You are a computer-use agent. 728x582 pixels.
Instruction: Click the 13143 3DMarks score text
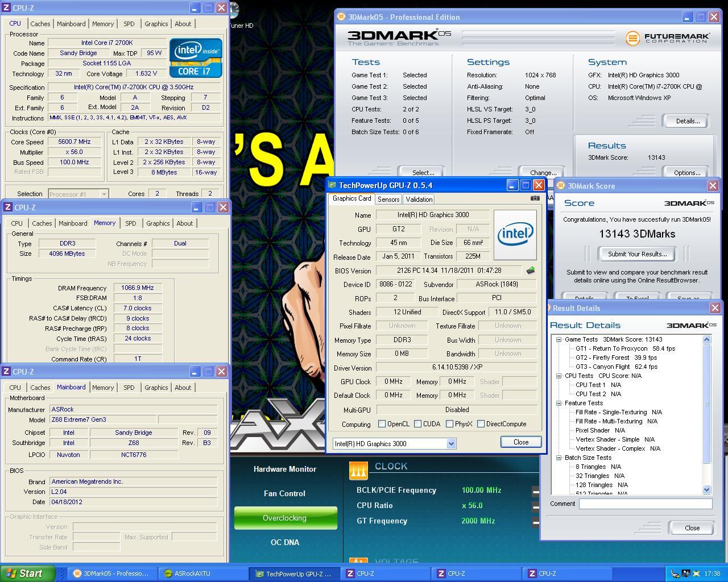pyautogui.click(x=637, y=234)
